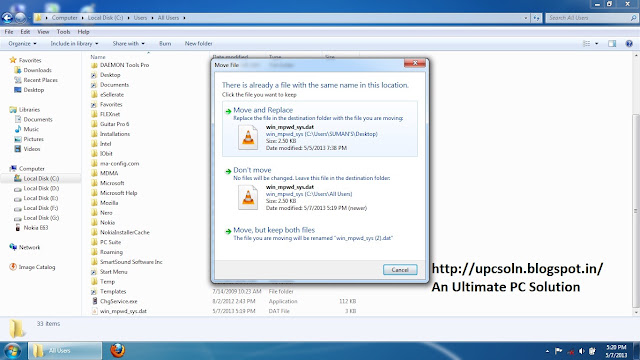The width and height of the screenshot is (640, 360).
Task: Click the Mozilla folder icon
Action: [x=94, y=203]
